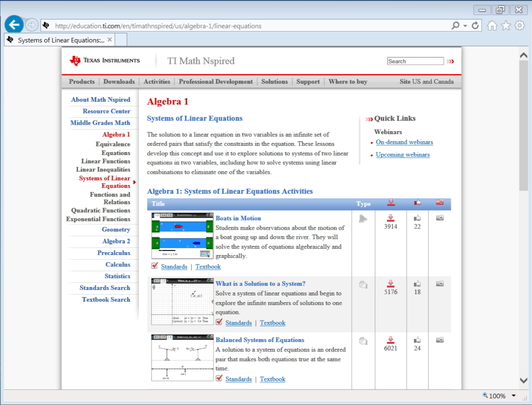Sort by the download column header icon

pyautogui.click(x=391, y=202)
